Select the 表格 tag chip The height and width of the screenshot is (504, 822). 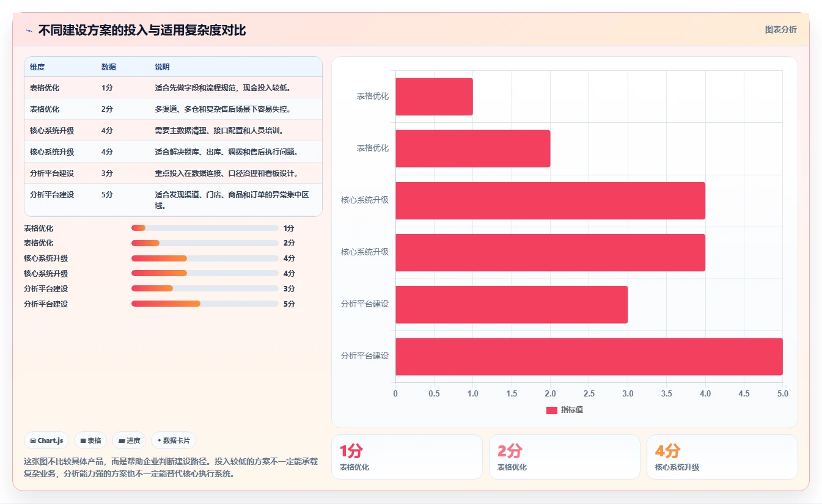90,440
